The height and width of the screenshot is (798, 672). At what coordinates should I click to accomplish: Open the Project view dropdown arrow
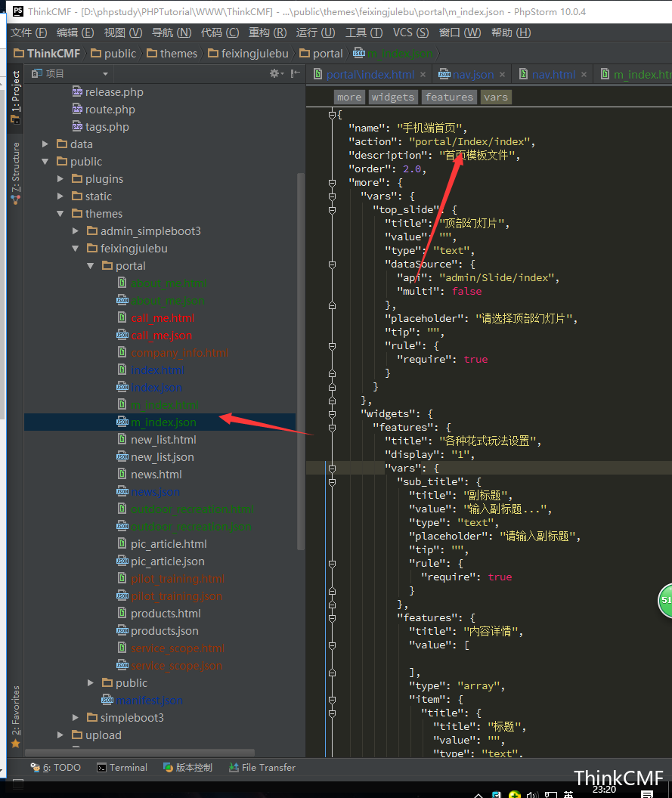click(x=105, y=74)
